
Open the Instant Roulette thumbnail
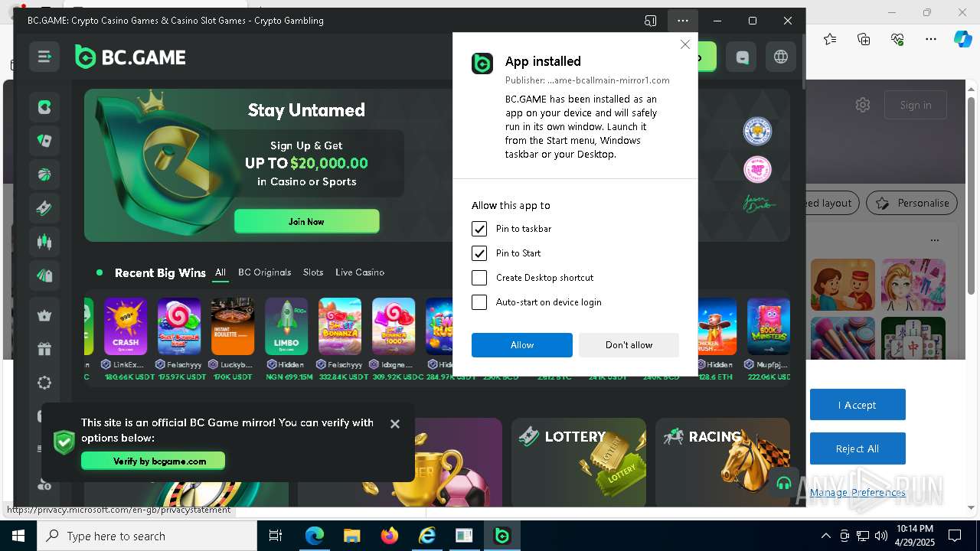tap(233, 326)
